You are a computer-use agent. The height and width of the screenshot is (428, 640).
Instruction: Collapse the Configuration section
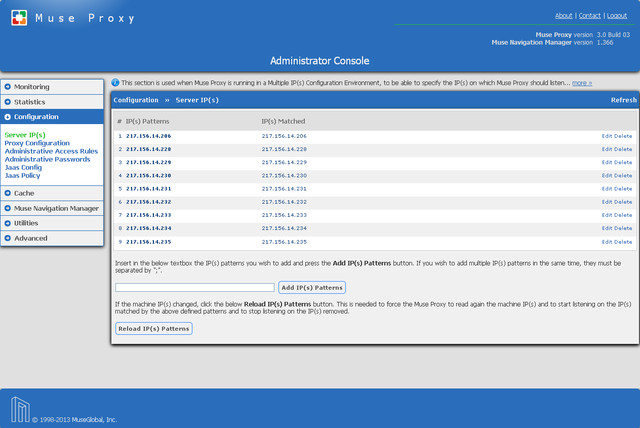pyautogui.click(x=52, y=117)
